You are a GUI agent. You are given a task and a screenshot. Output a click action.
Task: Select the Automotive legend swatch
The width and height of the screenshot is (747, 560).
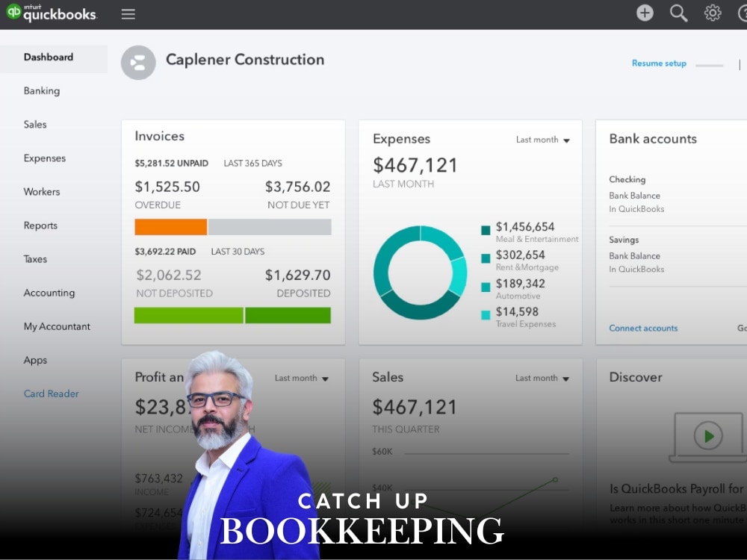coord(486,287)
